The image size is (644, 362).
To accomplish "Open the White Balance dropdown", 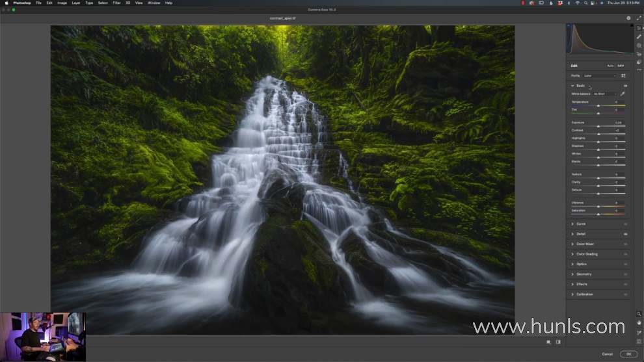I will click(x=604, y=94).
